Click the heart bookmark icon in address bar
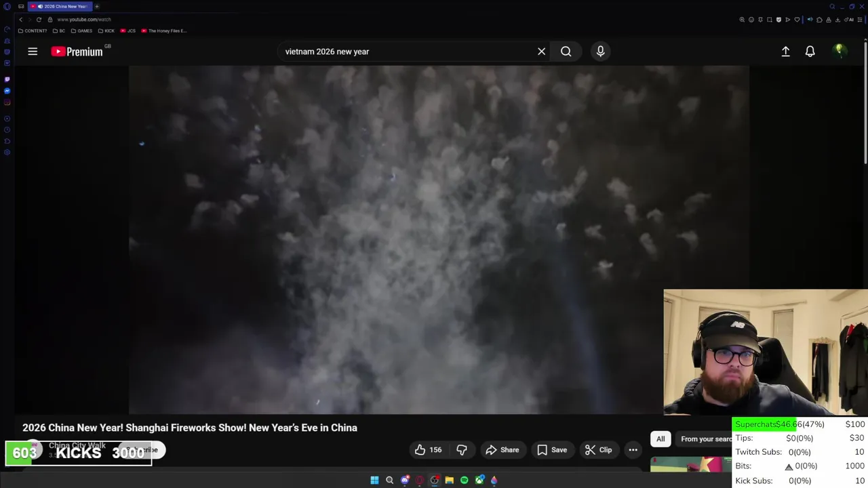 pos(797,20)
